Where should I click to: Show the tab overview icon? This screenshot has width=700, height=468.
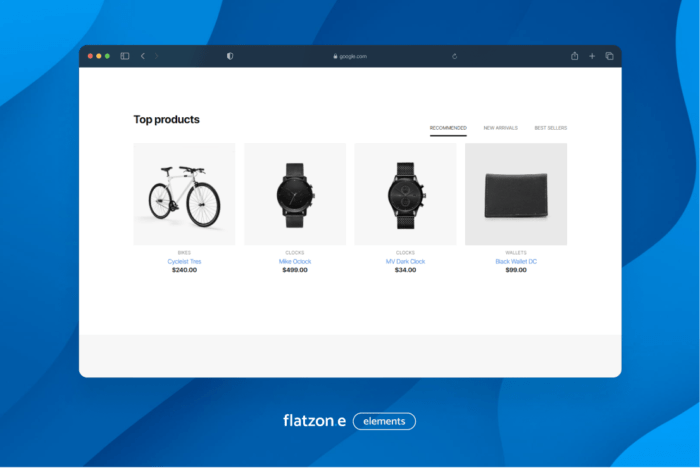pyautogui.click(x=609, y=56)
